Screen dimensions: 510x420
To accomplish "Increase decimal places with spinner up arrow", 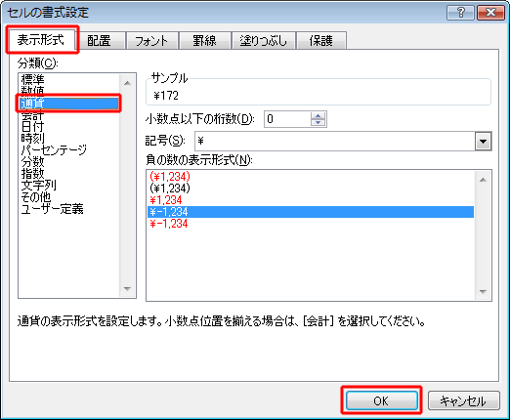I will point(318,115).
